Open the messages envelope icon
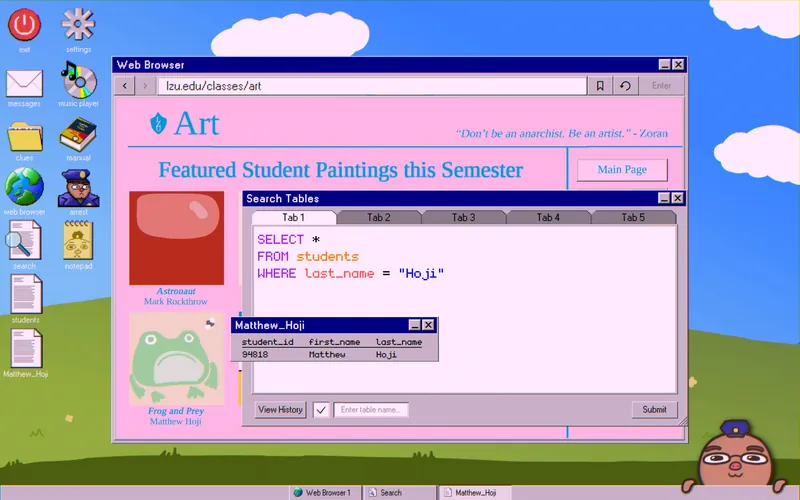 point(24,84)
